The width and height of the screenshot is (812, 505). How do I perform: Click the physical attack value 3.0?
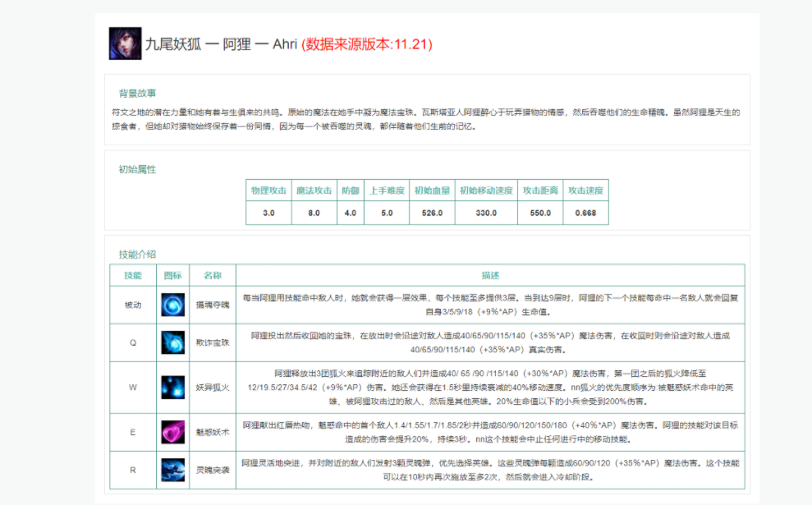click(x=268, y=213)
